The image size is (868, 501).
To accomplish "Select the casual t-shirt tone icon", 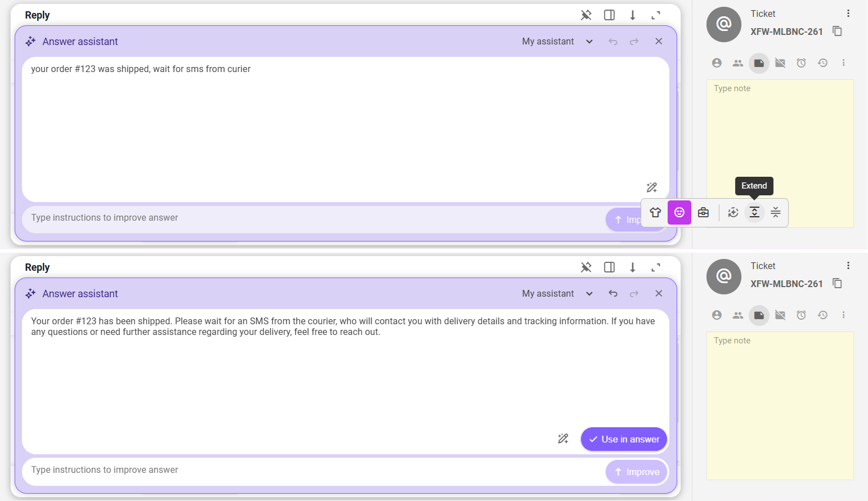I will pos(655,212).
